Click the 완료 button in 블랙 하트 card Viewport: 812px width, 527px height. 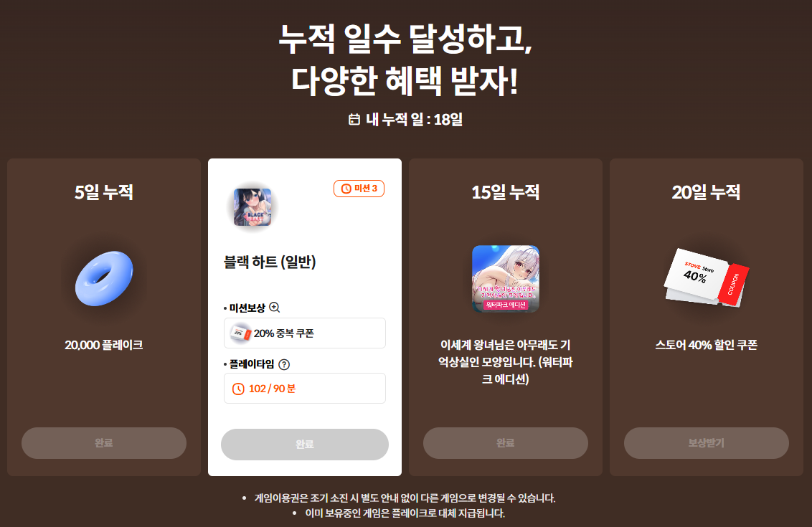coord(304,444)
